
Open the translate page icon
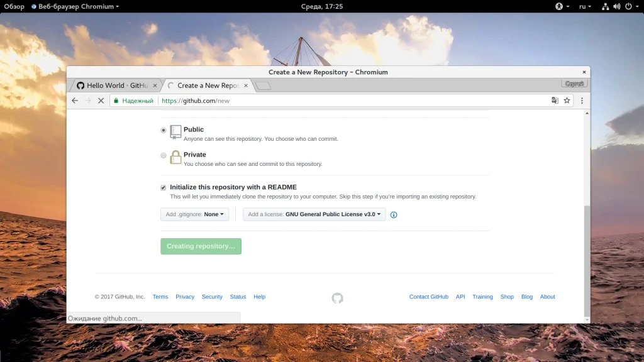coord(555,101)
